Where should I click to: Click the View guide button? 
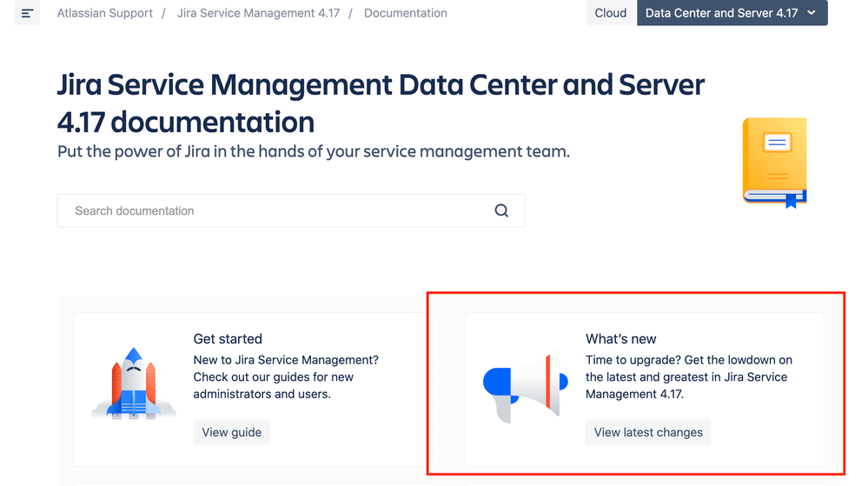[231, 432]
